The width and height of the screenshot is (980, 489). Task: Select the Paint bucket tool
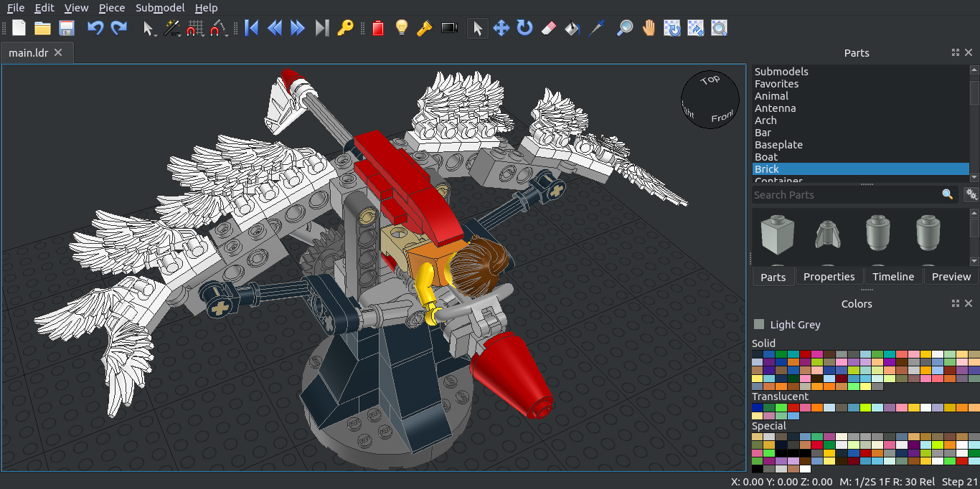click(572, 28)
